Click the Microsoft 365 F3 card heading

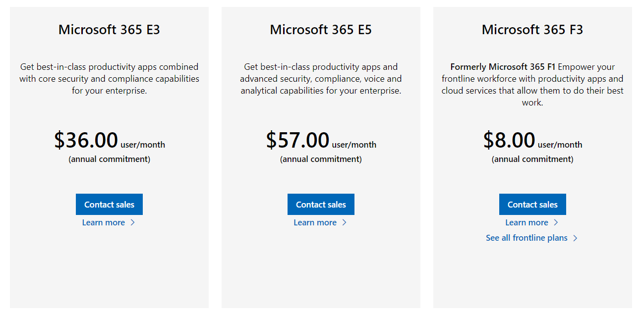532,30
